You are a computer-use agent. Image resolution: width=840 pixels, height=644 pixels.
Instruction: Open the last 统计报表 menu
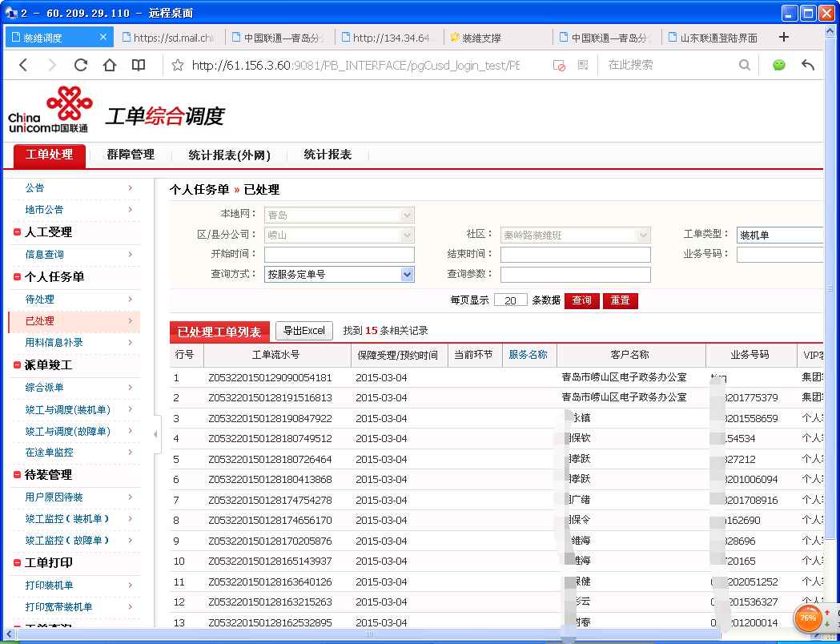328,155
